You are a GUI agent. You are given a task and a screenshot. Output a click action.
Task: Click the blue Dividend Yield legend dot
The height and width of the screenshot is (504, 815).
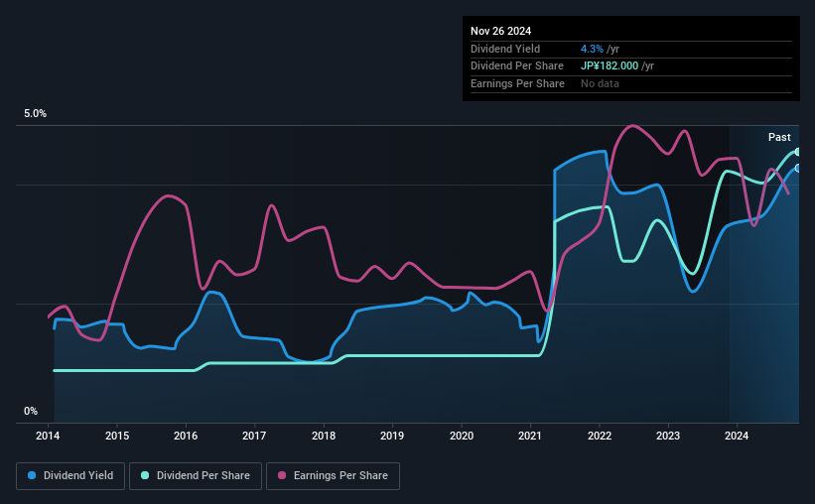click(x=32, y=475)
